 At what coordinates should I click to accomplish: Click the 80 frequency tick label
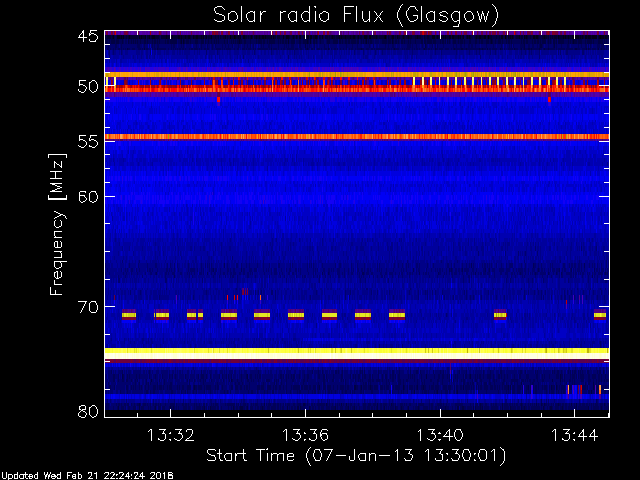(x=88, y=411)
